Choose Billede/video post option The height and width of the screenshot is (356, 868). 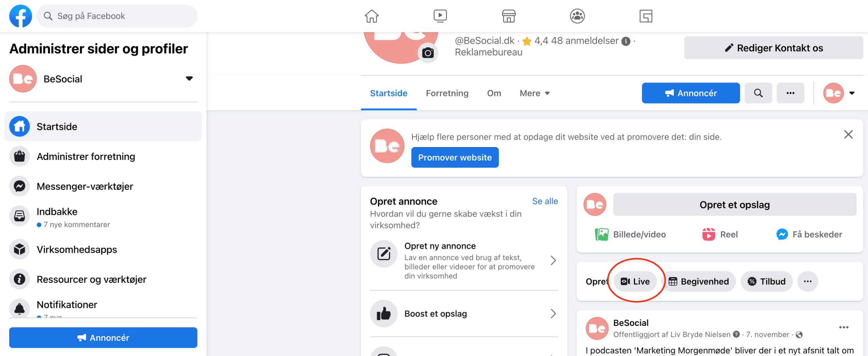(630, 235)
